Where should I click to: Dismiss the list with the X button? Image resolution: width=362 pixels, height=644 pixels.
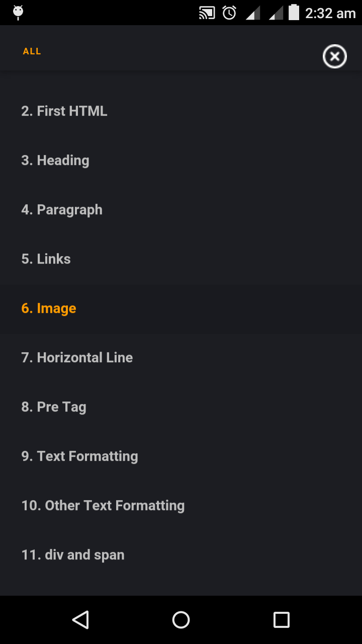pos(334,56)
